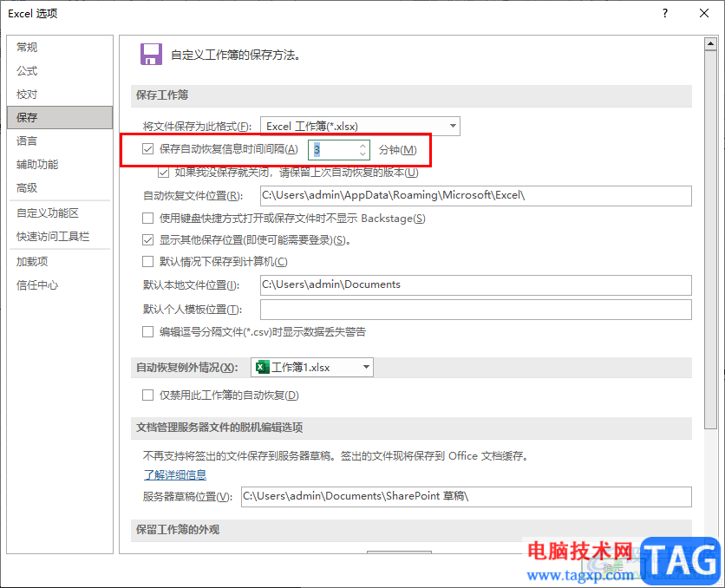Check 仅禁用此工作簿的自动恢复 option

tap(148, 395)
